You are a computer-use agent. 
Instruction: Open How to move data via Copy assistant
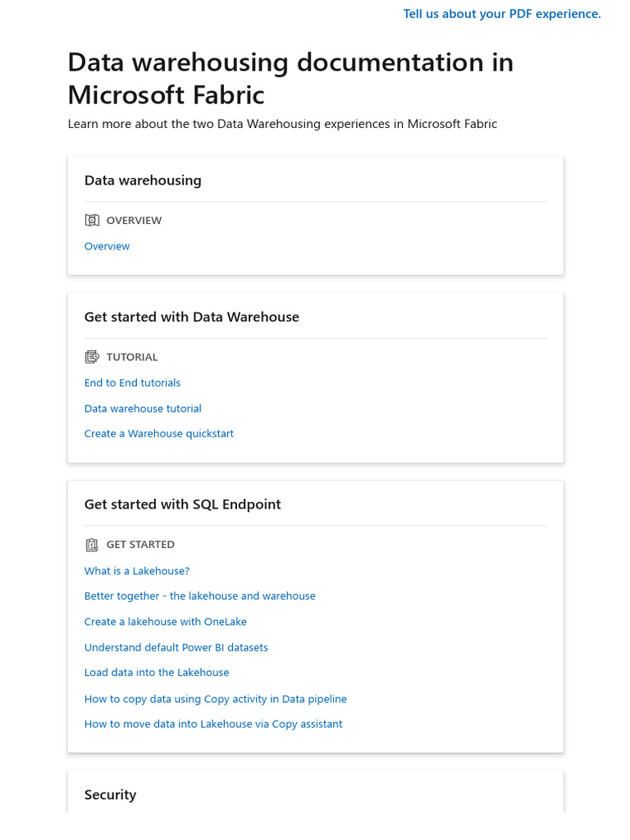pyautogui.click(x=213, y=724)
